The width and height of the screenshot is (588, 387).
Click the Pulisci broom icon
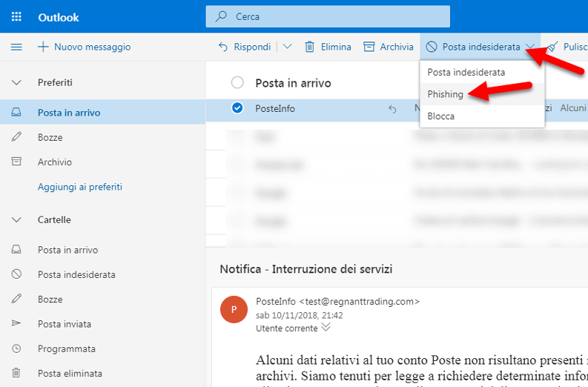[552, 47]
